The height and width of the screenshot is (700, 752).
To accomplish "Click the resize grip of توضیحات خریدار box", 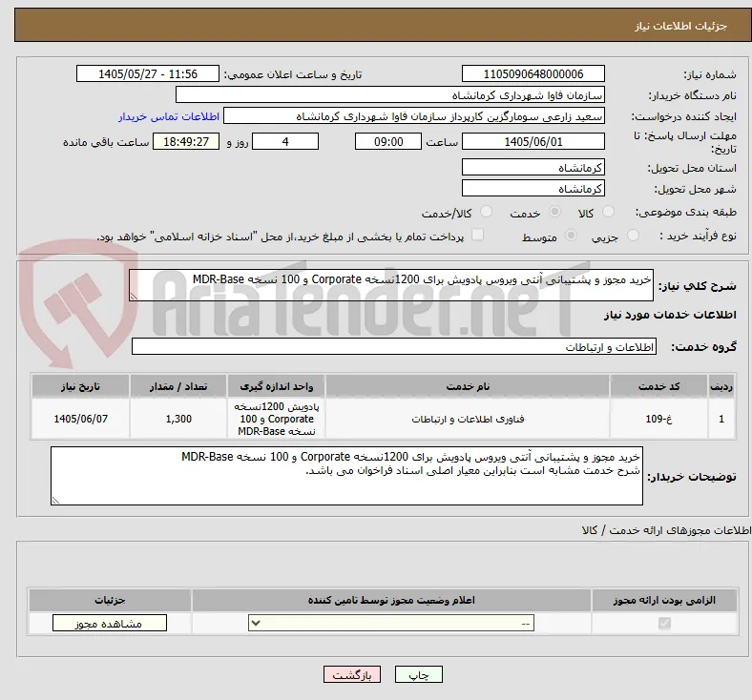I will click(55, 501).
